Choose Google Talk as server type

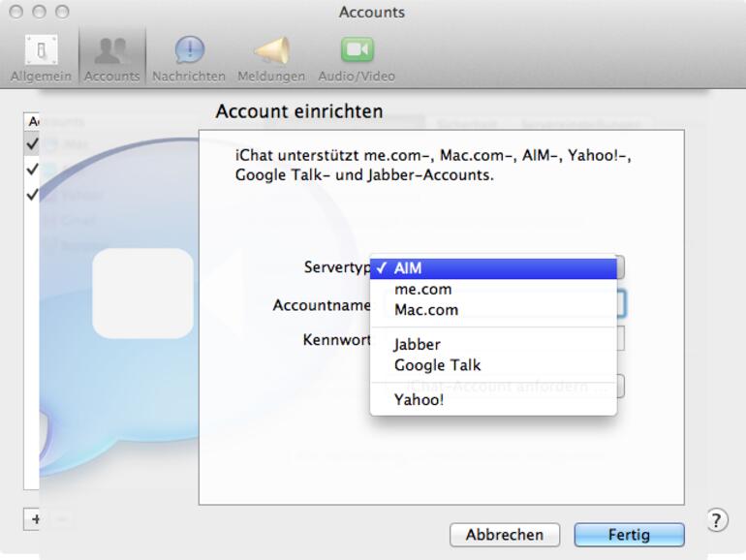(x=493, y=365)
